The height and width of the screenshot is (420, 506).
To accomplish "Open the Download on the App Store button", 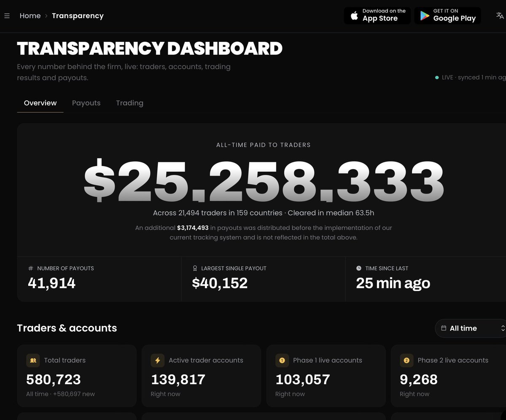I will (x=377, y=16).
